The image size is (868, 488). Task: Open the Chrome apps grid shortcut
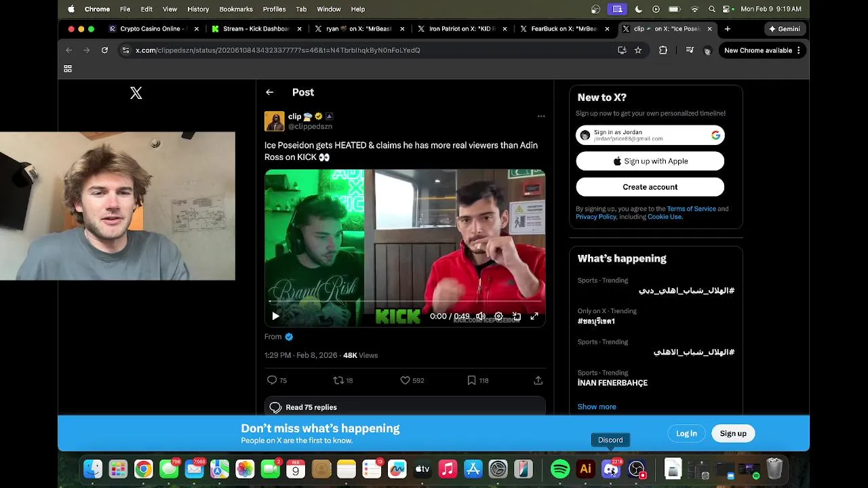(68, 68)
